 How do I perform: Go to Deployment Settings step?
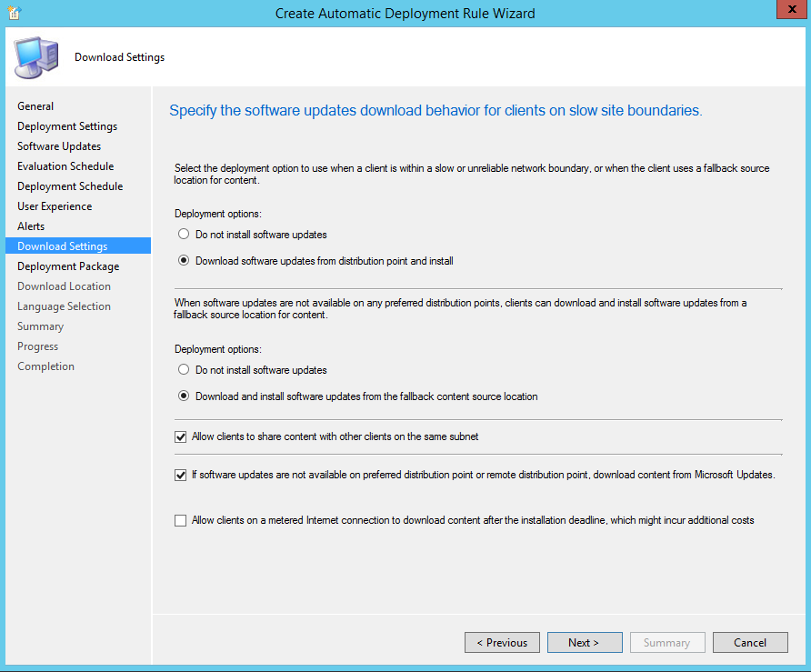[67, 126]
